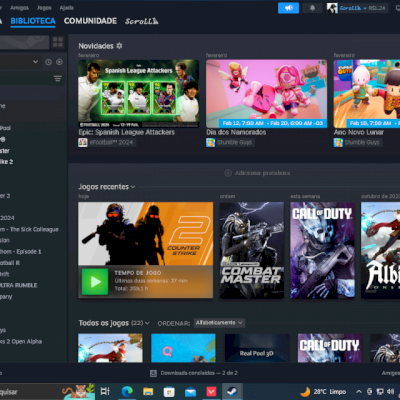This screenshot has width=400, height=400.
Task: Open Ano Novo Lunar news title
Action: 359,132
